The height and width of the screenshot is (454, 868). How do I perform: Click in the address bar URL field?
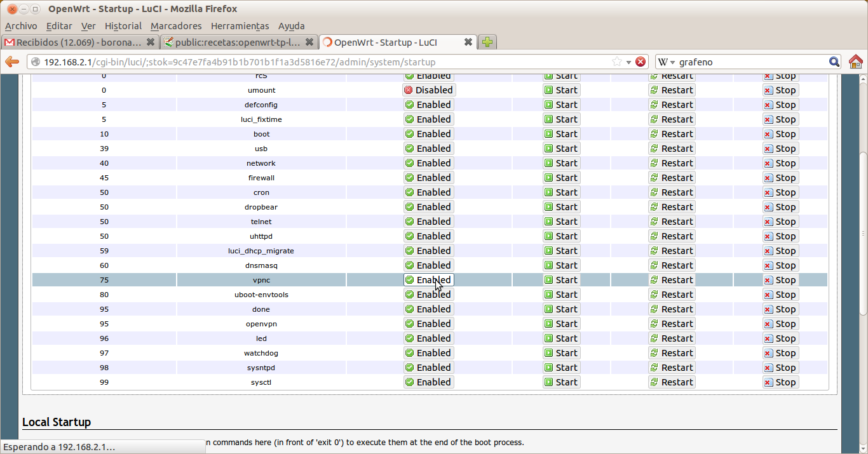(318, 62)
